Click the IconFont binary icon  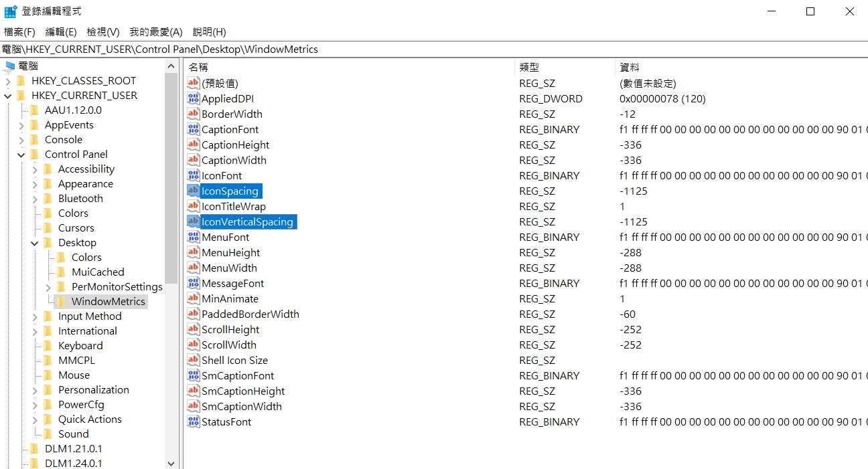point(193,175)
